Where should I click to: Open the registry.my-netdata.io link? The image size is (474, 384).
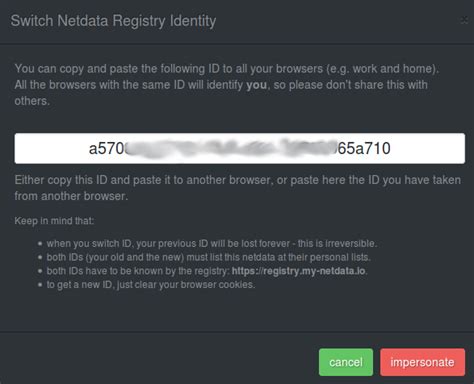[299, 271]
